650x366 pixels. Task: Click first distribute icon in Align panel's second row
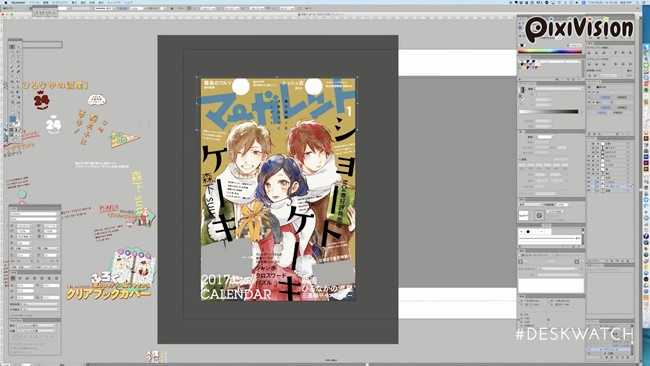click(590, 64)
